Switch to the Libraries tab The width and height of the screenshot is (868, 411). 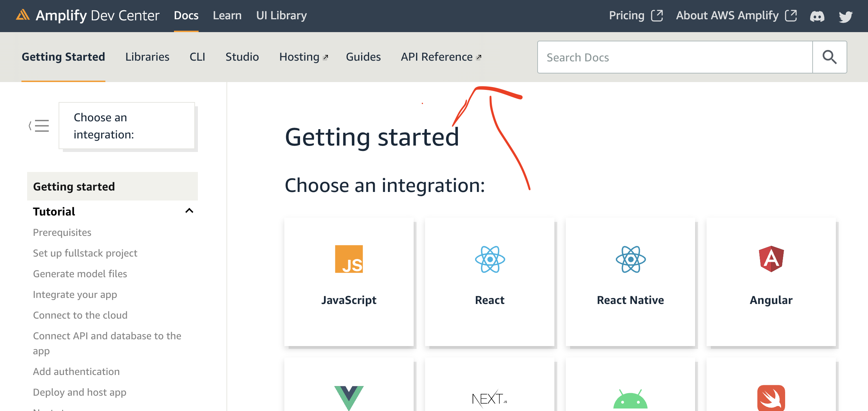click(147, 57)
